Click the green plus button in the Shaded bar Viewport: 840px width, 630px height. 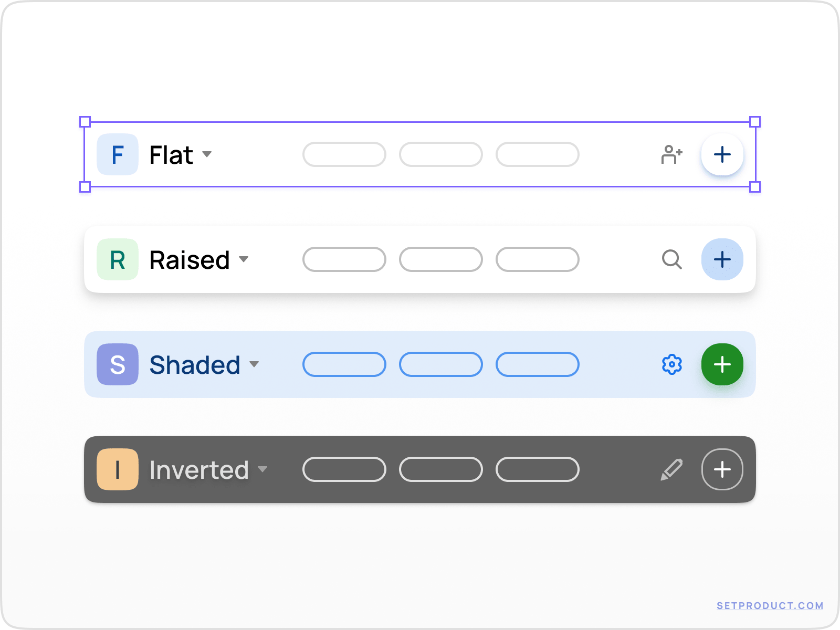coord(722,364)
